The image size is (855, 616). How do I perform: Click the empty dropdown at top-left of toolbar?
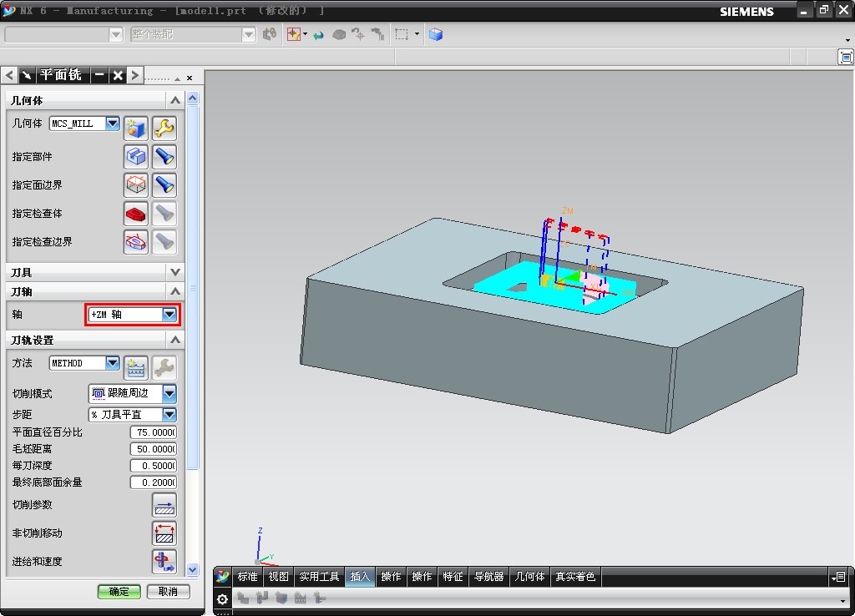(63, 35)
